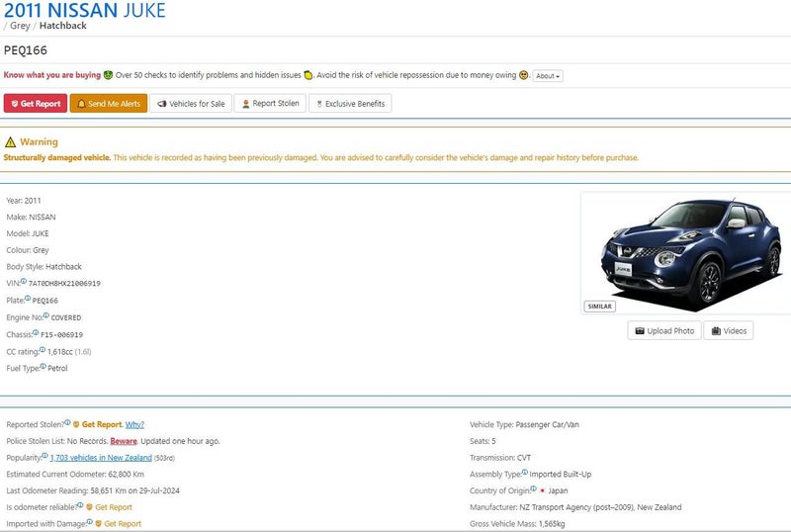Click the Fuel Type info icon

43,366
